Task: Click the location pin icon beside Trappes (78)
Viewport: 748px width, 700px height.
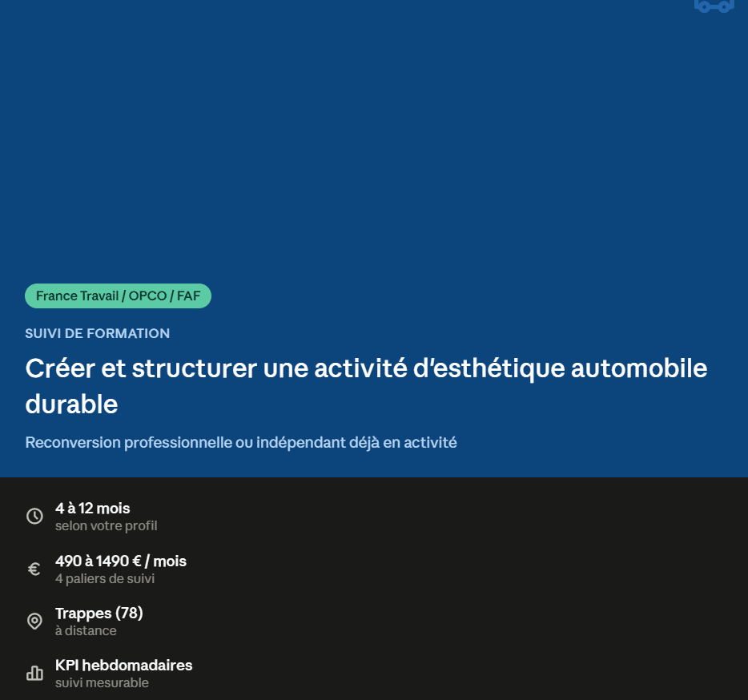Action: click(x=34, y=621)
